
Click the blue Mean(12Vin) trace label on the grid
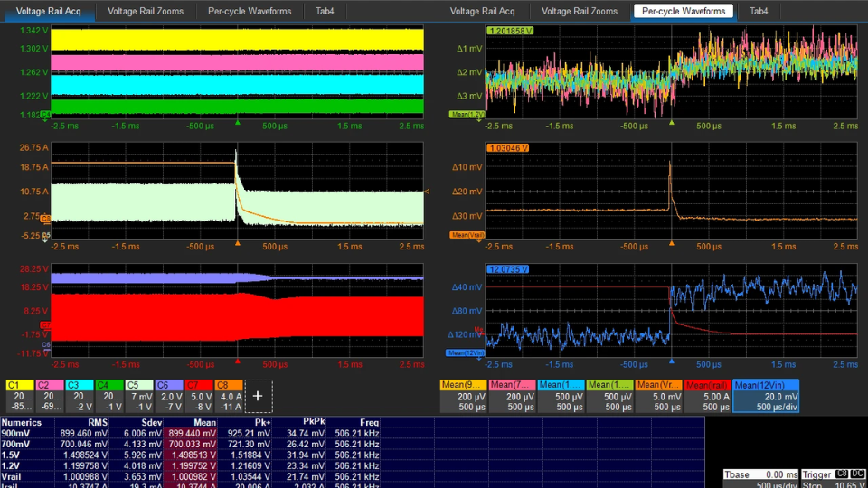(467, 352)
